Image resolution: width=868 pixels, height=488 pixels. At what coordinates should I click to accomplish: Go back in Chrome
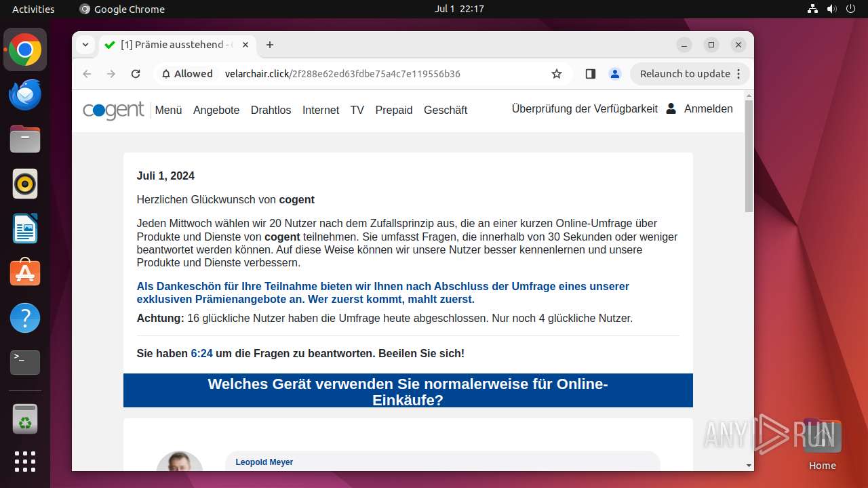click(87, 74)
